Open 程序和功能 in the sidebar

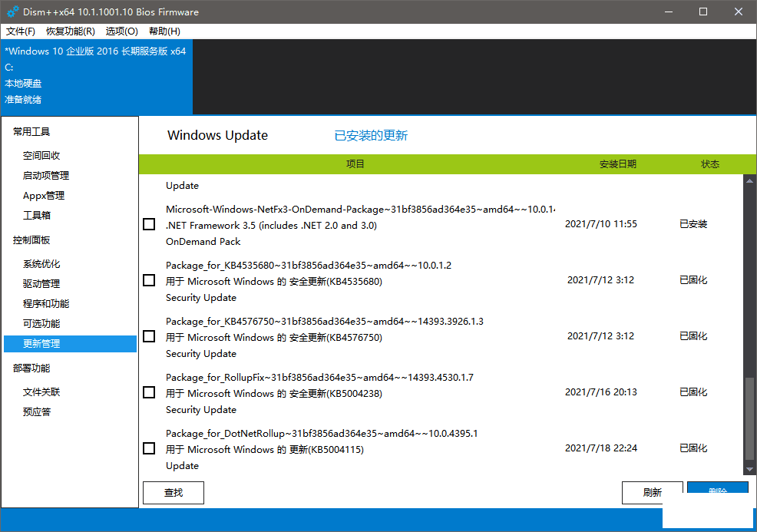[x=46, y=304]
